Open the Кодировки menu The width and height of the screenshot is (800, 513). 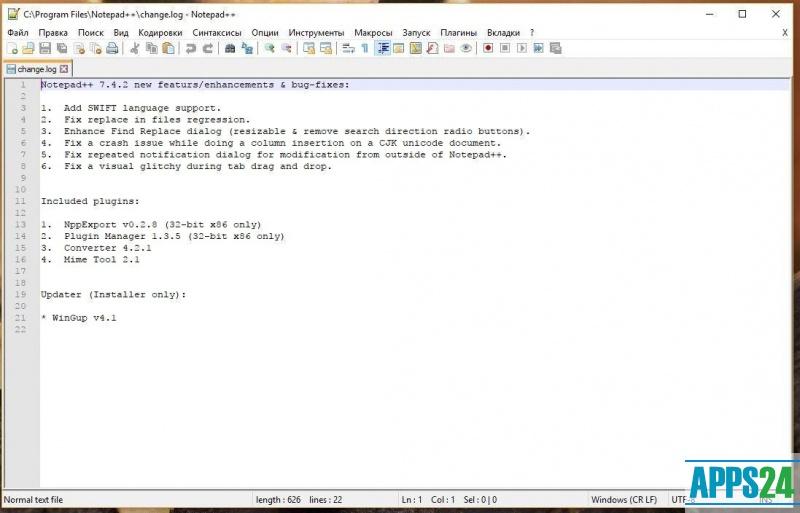tap(160, 33)
